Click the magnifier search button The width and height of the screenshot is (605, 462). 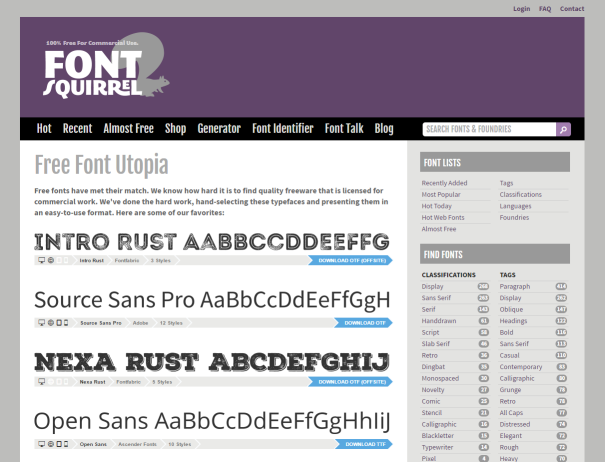(x=563, y=129)
